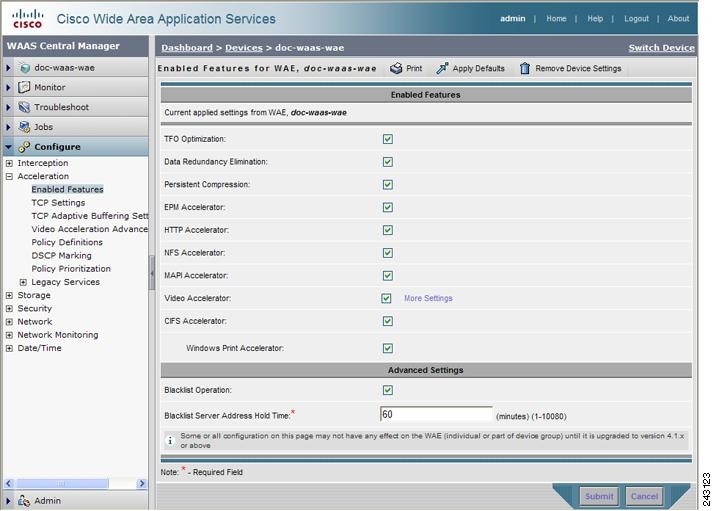The image size is (712, 511).
Task: Toggle the Video Accelerator checkbox
Action: (x=386, y=298)
